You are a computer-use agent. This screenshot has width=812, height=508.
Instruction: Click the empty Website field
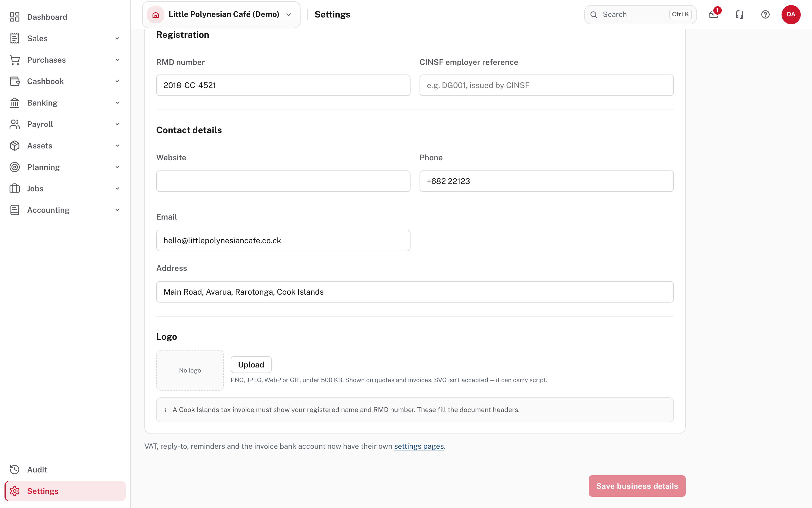pyautogui.click(x=283, y=181)
